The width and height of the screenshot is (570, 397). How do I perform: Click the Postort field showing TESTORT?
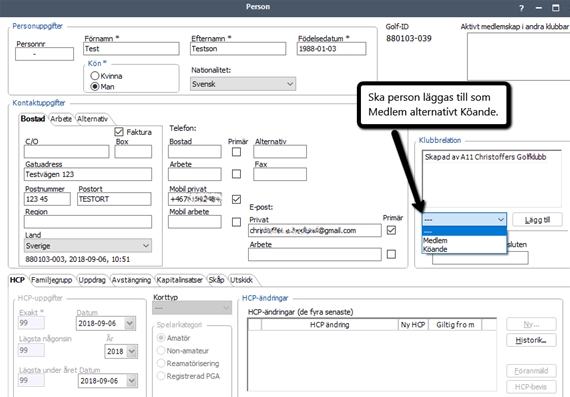[x=114, y=199]
